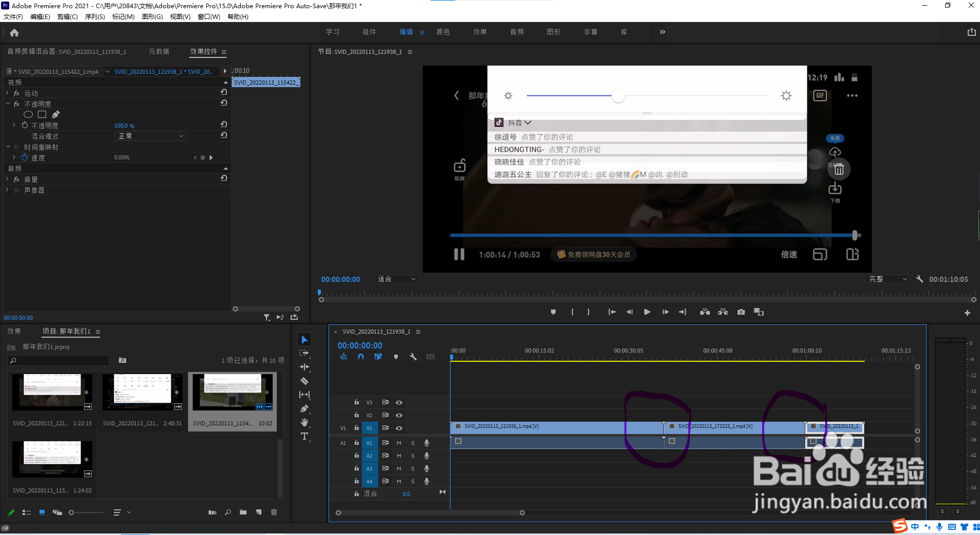Select the Ripple Edit tool
The width and height of the screenshot is (980, 535).
point(304,367)
